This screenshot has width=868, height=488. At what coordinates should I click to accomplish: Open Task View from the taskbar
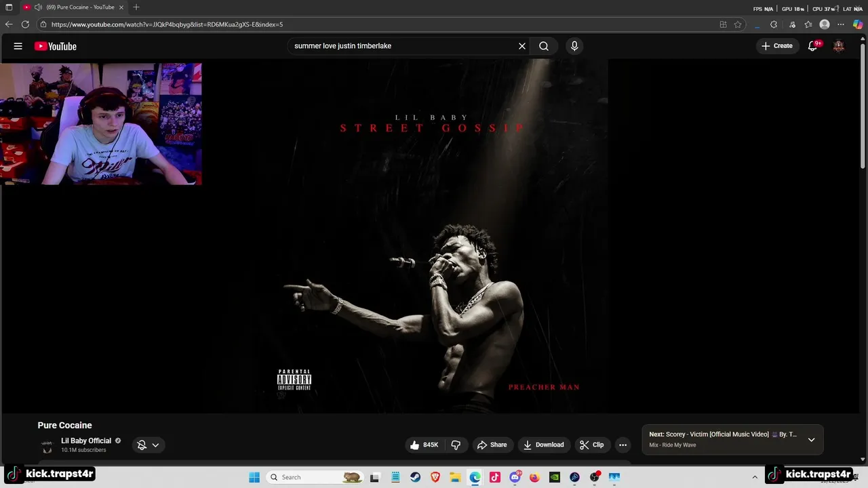(374, 477)
